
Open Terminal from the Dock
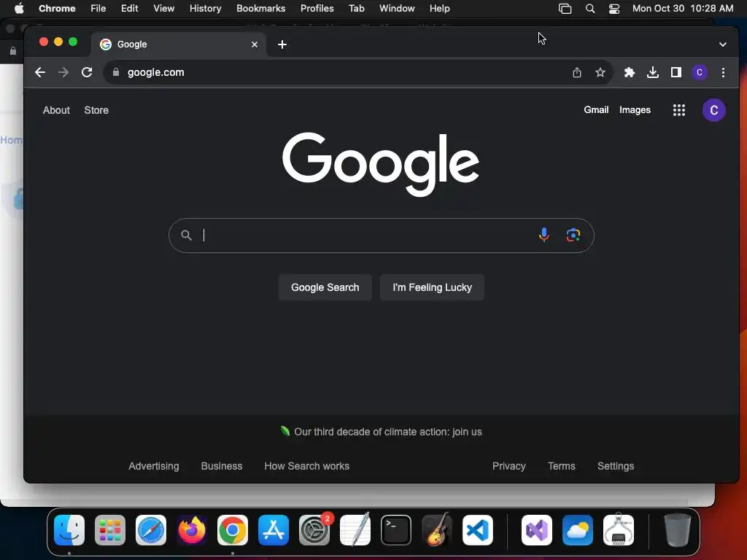pos(396,530)
